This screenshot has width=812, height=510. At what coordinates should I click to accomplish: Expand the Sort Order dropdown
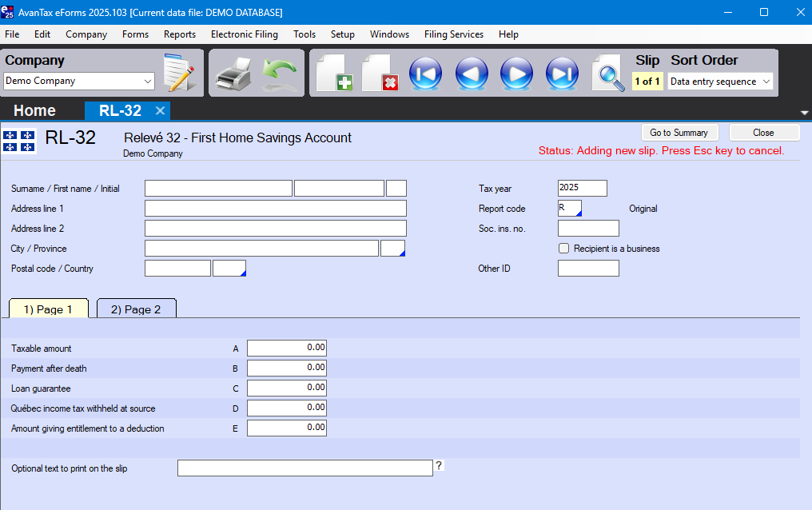coord(766,82)
